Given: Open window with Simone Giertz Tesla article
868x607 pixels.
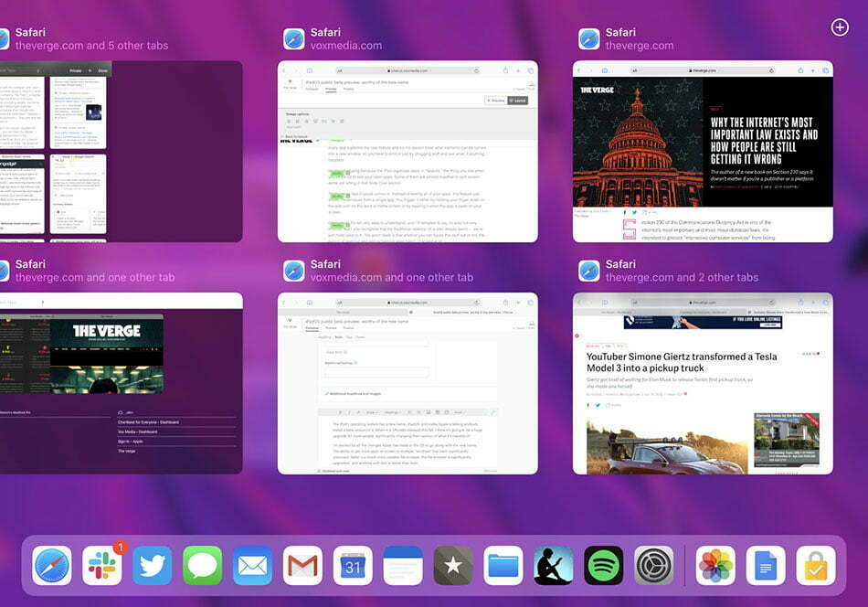Looking at the screenshot, I should click(x=703, y=383).
